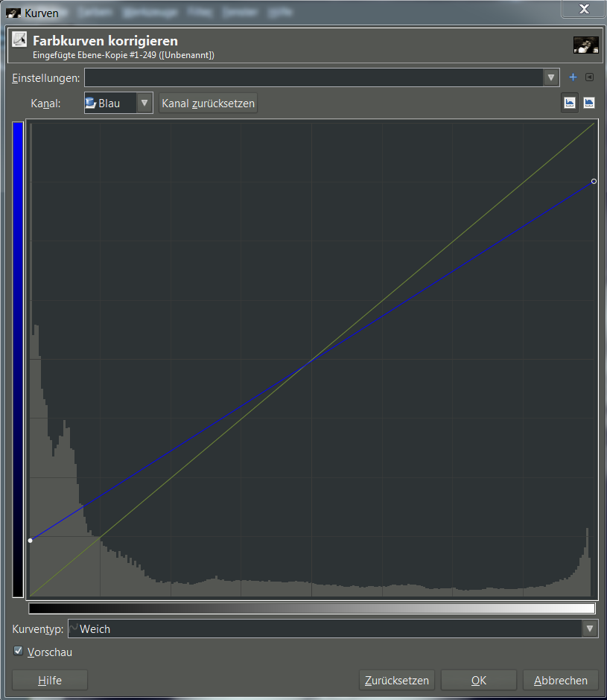
Task: Close the Kurven dialog window
Action: click(583, 9)
